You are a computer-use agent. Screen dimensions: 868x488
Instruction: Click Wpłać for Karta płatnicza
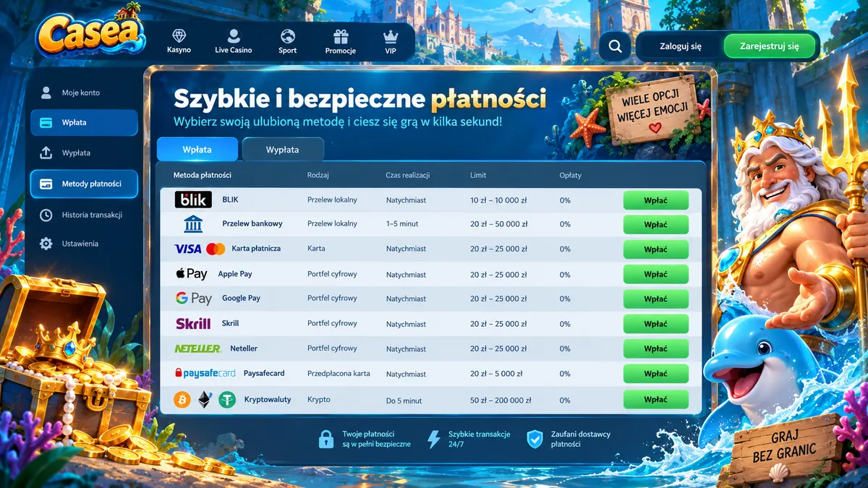656,249
